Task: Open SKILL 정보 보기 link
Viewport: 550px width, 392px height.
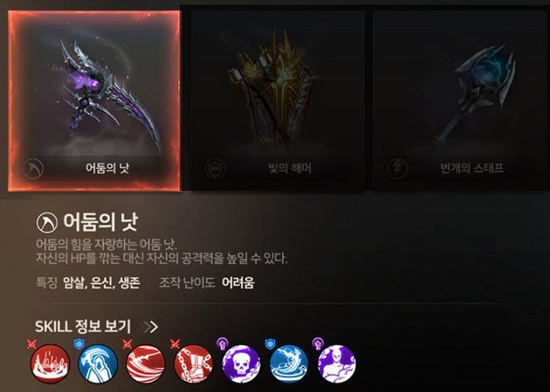Action: [x=83, y=327]
